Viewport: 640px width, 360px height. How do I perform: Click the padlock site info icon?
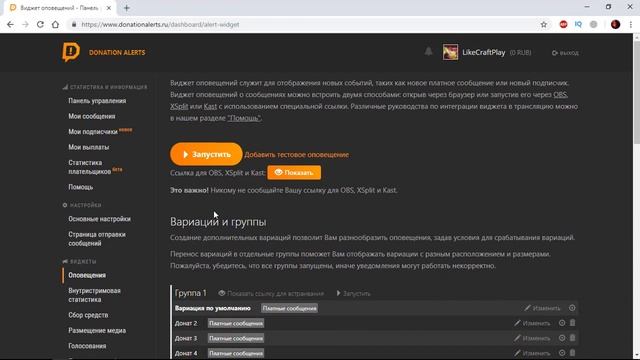pos(74,24)
